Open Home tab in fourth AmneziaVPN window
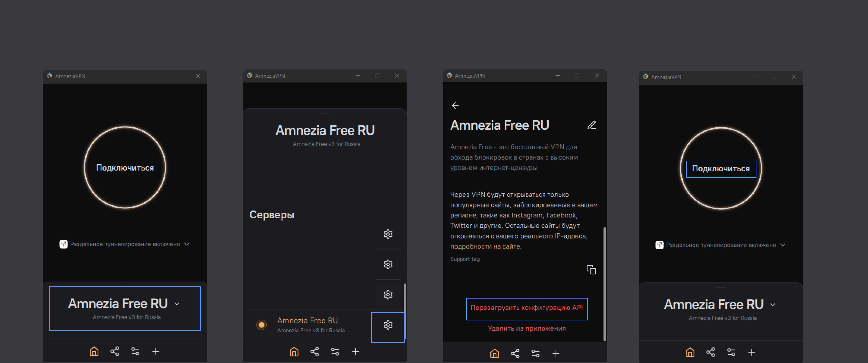868x363 pixels. tap(690, 352)
